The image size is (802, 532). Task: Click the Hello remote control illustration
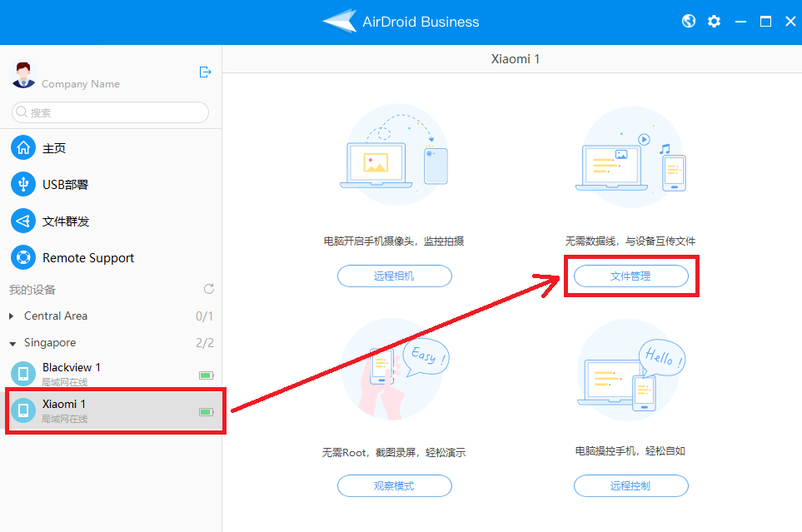click(630, 370)
